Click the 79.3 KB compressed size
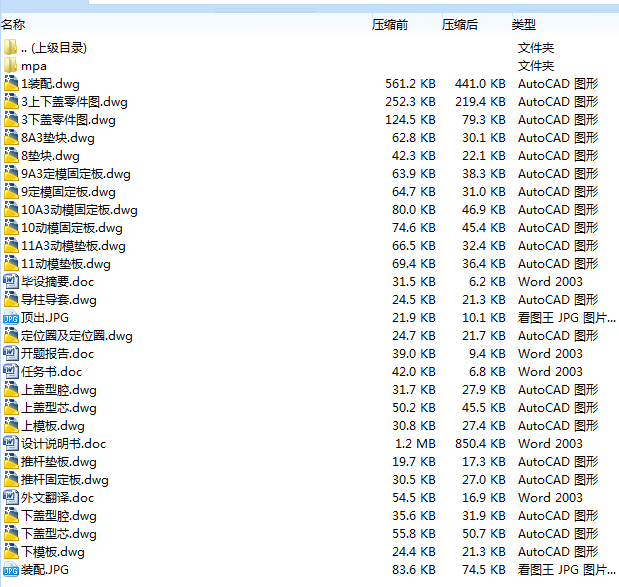The width and height of the screenshot is (619, 587). (x=484, y=120)
